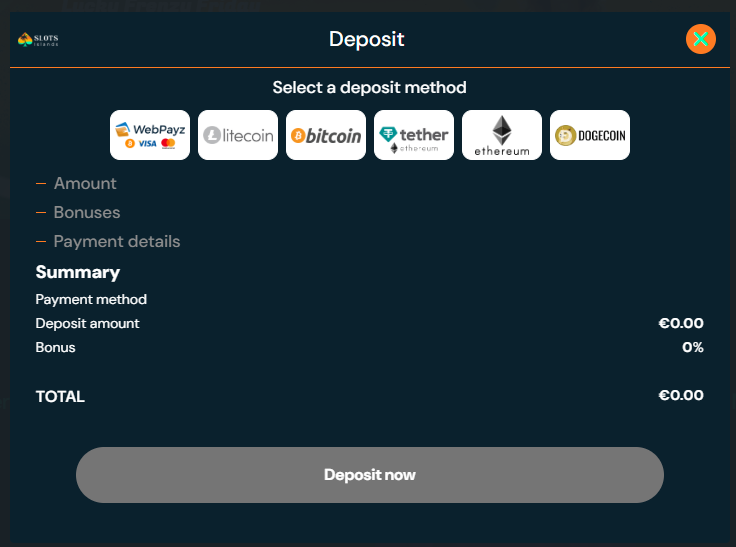Select the Tether Ethereum option
Viewport: 736px width, 547px height.
[x=414, y=135]
